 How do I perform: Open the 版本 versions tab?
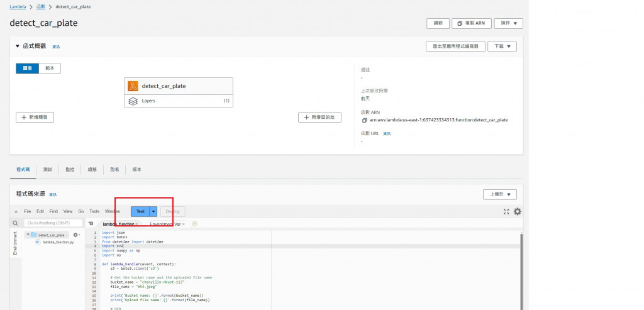click(x=136, y=170)
